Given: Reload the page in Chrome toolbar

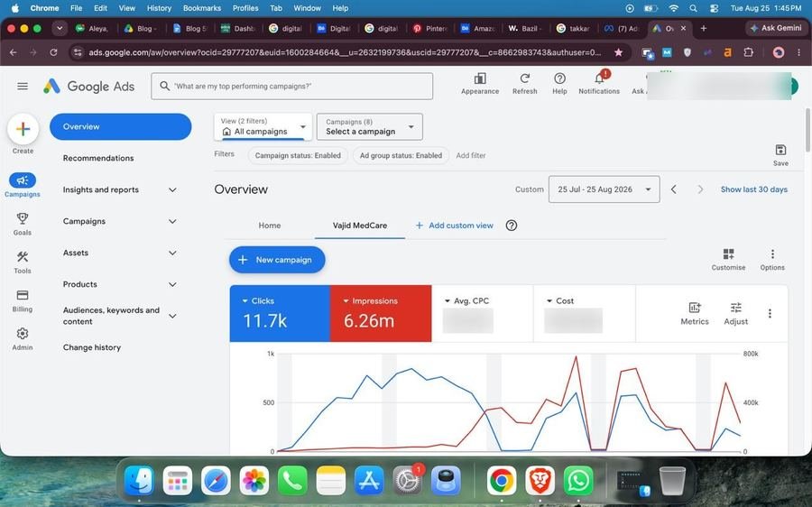Looking at the screenshot, I should [x=53, y=52].
